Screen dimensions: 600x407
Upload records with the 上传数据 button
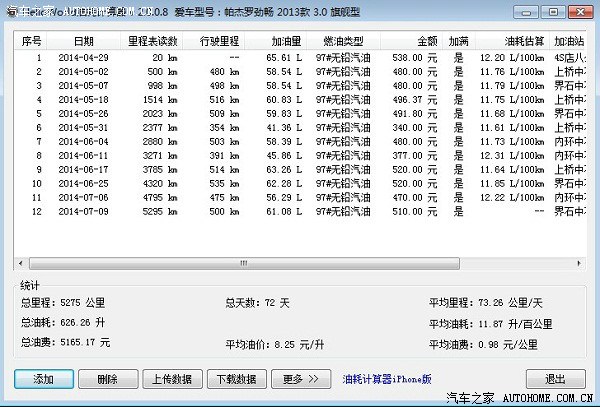point(172,379)
